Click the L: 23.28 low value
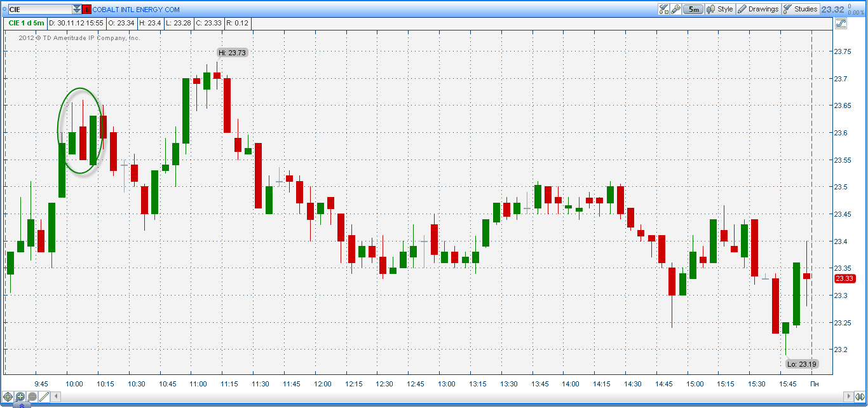 coord(179,23)
